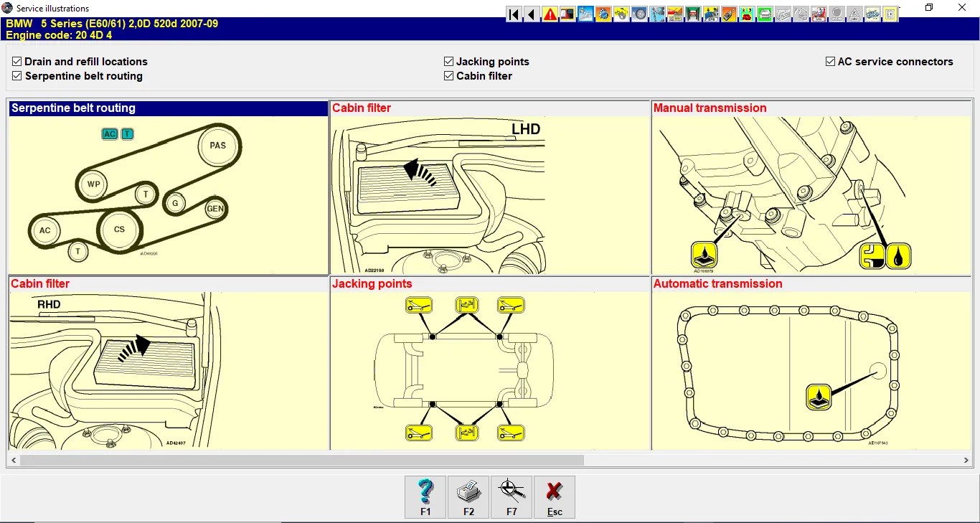Open the orange icon with red car

(675, 14)
